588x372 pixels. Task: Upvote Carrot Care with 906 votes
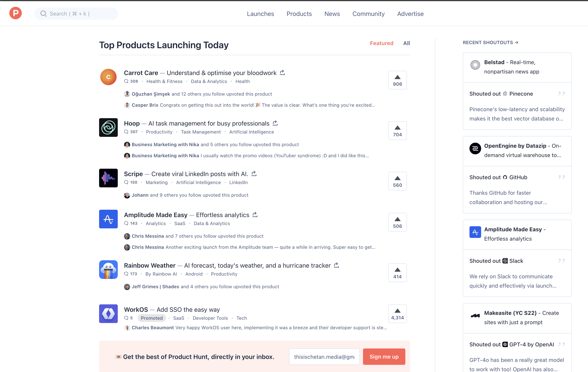coord(397,80)
